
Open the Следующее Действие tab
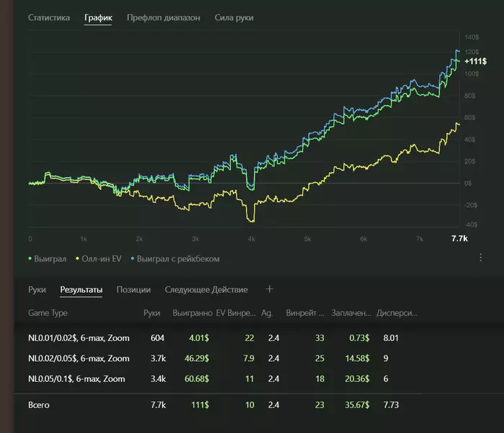206,290
